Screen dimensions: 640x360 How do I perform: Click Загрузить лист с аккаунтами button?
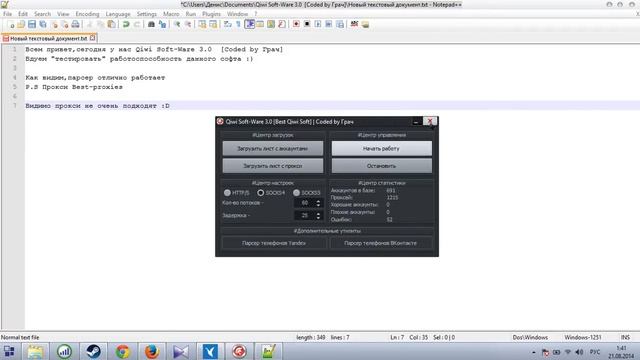coord(273,149)
